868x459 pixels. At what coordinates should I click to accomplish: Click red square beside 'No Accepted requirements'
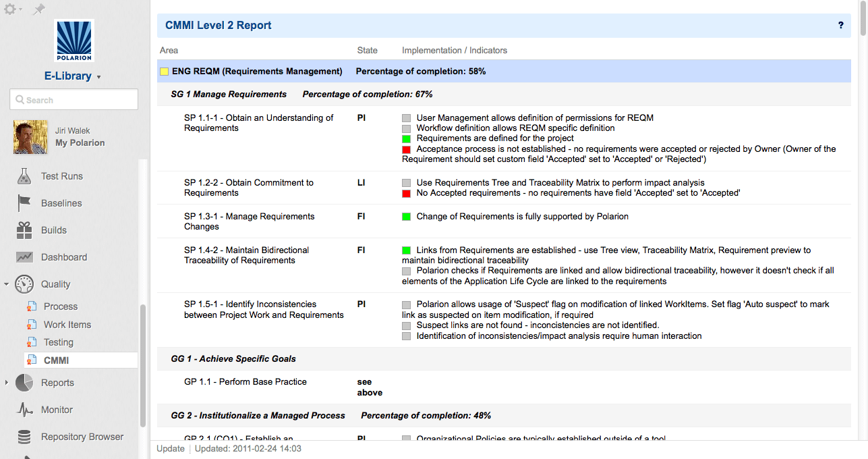pyautogui.click(x=406, y=193)
